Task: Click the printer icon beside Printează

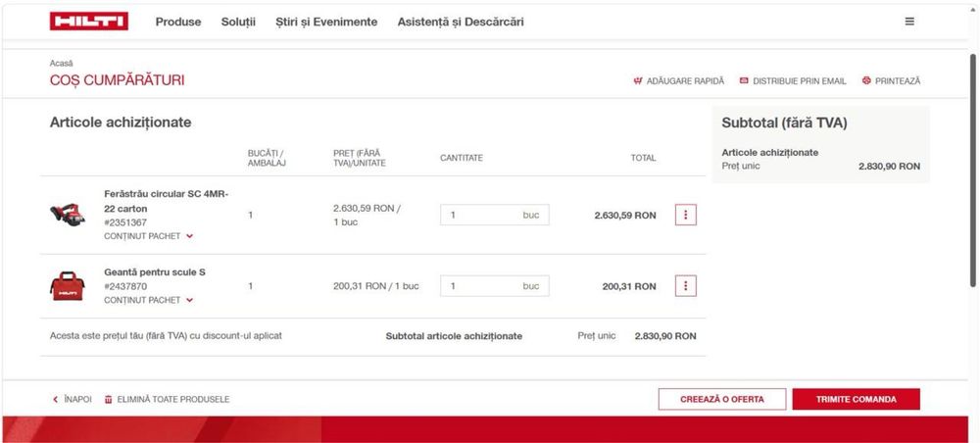Action: tap(866, 80)
